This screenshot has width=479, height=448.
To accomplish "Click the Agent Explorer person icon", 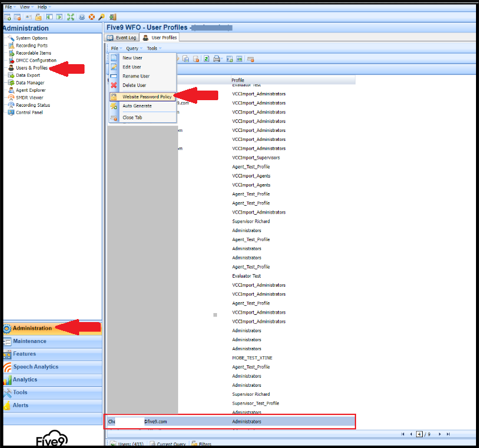I will 11,90.
